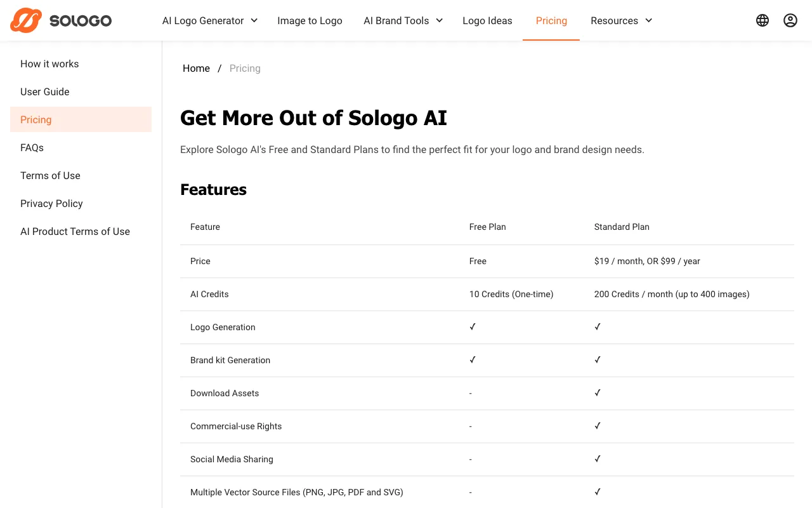
Task: Click the Commercial-use Rights row label
Action: 236,426
